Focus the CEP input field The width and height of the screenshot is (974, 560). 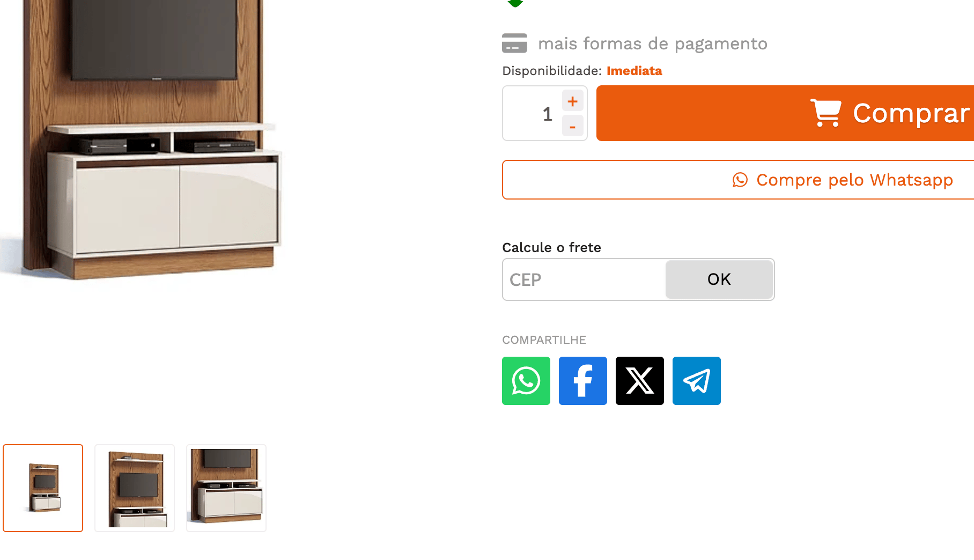click(x=584, y=279)
